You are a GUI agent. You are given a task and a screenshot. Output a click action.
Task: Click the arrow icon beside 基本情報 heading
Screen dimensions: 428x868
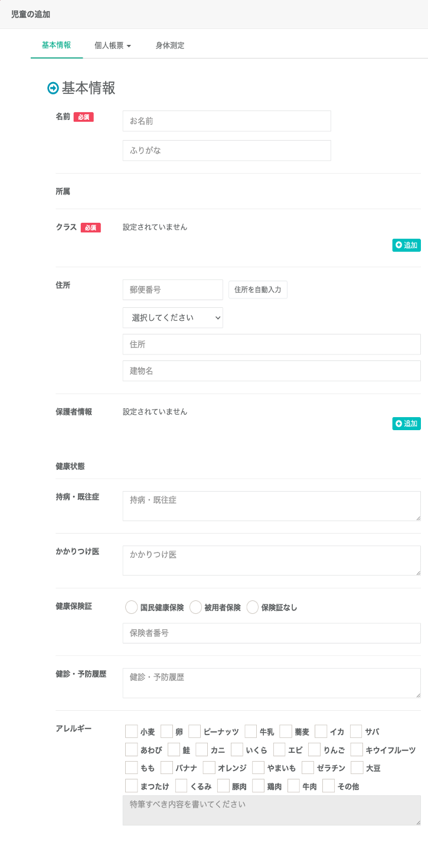tap(53, 89)
